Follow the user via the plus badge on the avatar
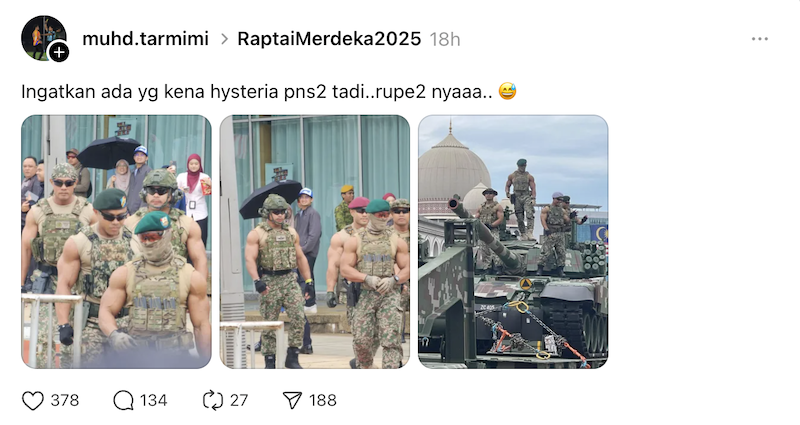The image size is (800, 425). coord(59,52)
